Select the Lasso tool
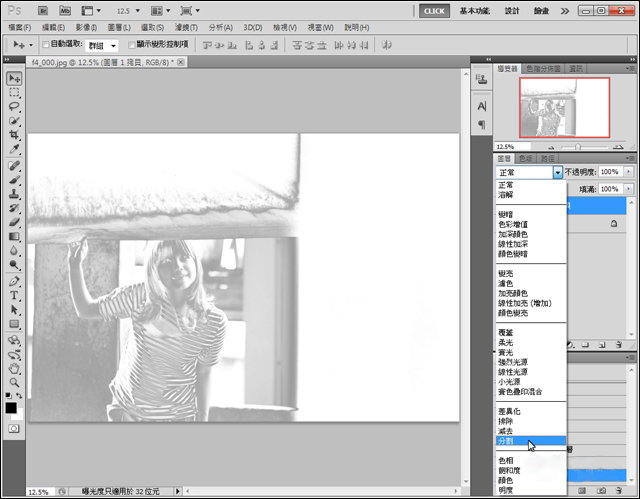 tap(14, 106)
